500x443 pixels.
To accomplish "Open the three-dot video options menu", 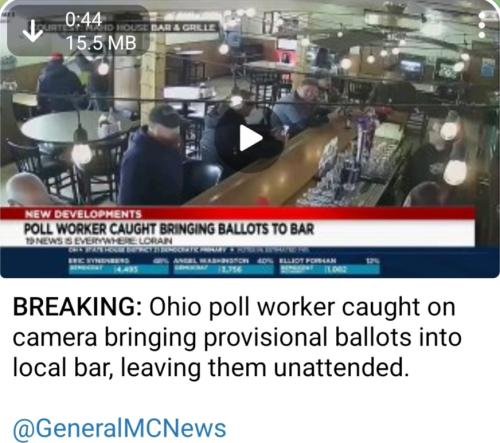I will pos(482,25).
